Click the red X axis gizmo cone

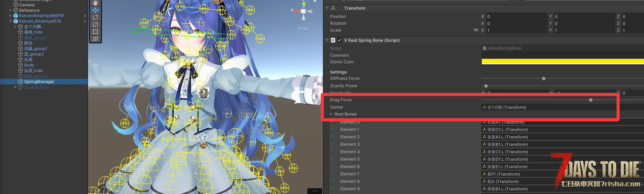point(297,11)
